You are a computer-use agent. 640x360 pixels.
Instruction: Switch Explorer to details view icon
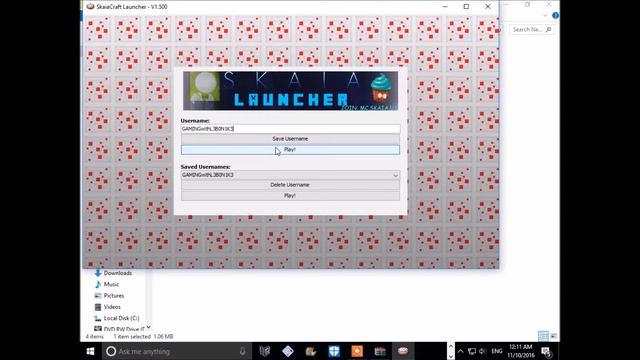pos(543,336)
